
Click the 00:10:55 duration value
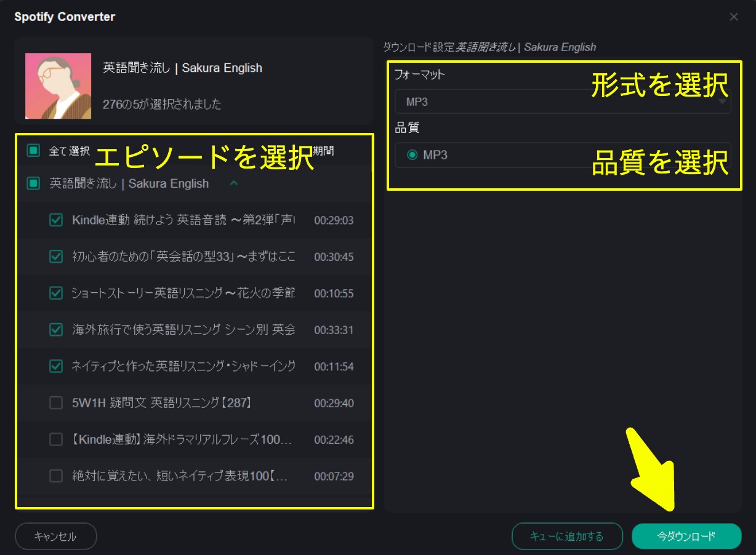point(334,293)
